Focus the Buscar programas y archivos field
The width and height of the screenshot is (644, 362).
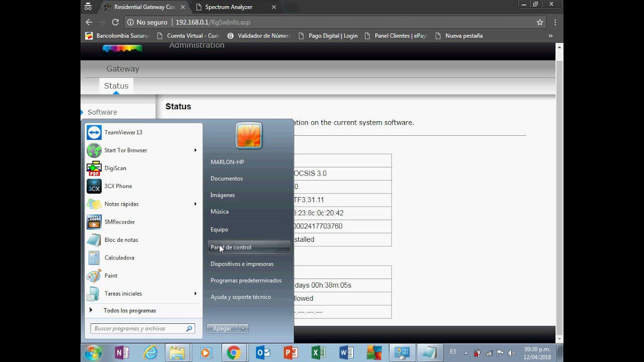(x=143, y=328)
